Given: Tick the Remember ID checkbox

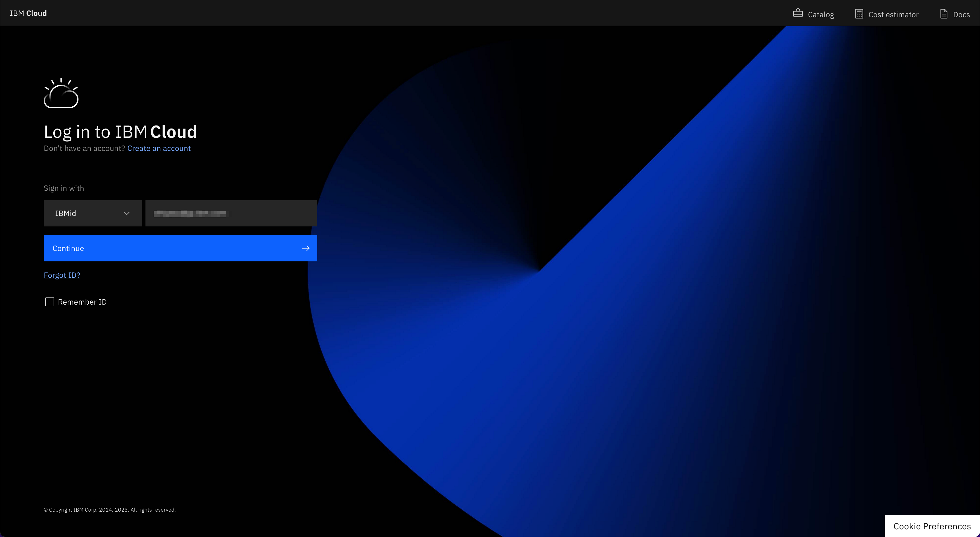Looking at the screenshot, I should click(49, 302).
